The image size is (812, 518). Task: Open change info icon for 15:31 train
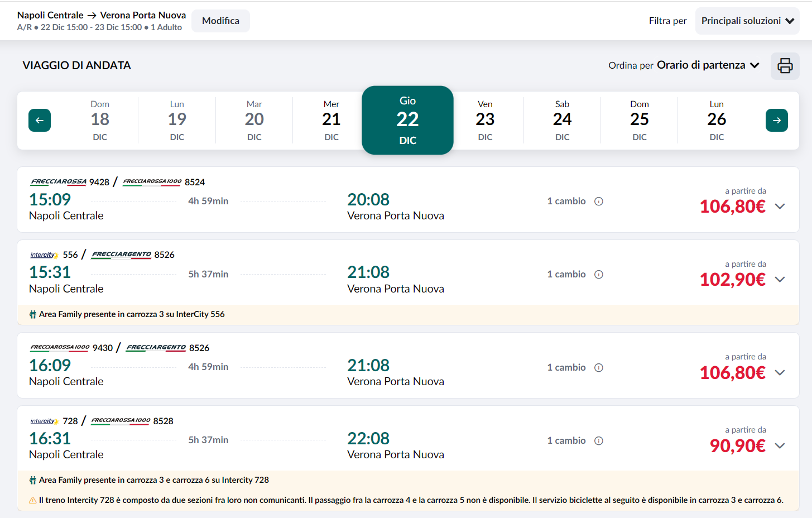pos(599,275)
